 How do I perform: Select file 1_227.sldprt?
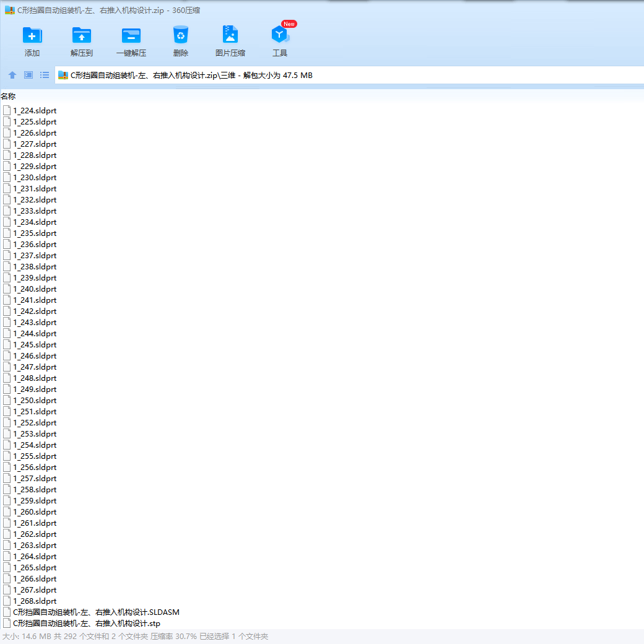point(35,144)
